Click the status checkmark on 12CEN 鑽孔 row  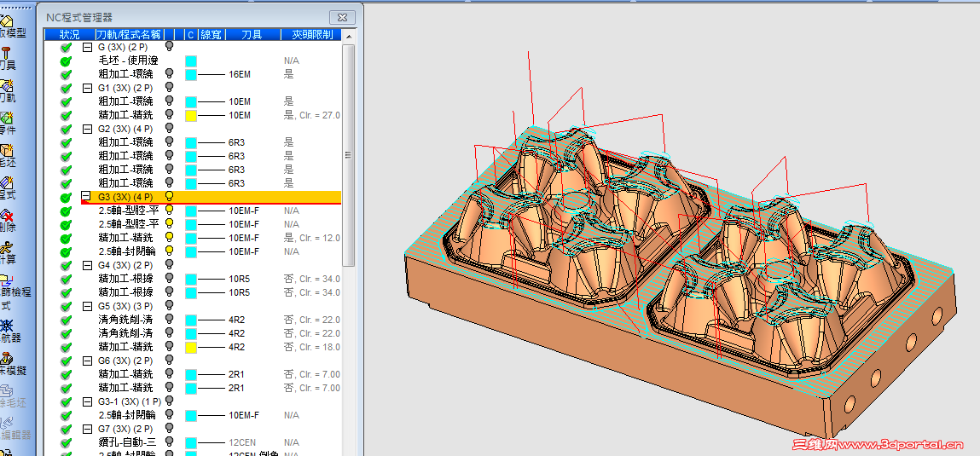pos(67,442)
